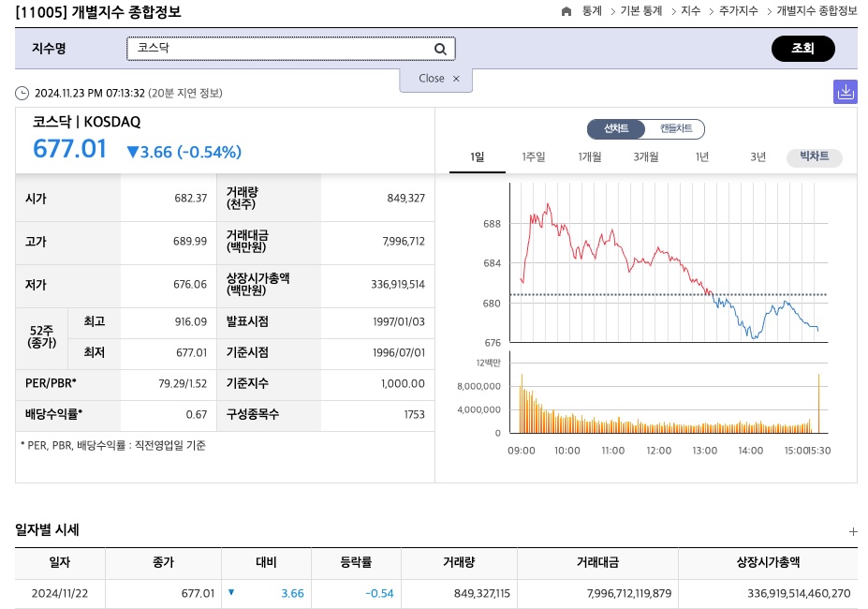This screenshot has width=868, height=609.
Task: Open 통계 breadcrumb link
Action: tap(592, 11)
